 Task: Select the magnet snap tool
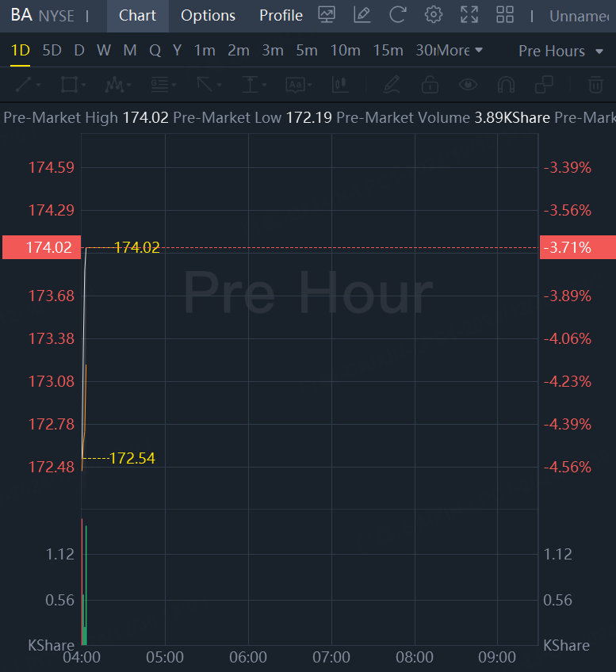[x=506, y=84]
